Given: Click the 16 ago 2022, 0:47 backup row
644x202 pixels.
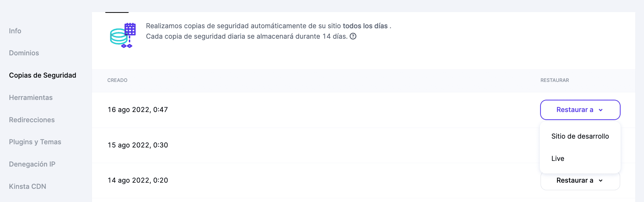Looking at the screenshot, I should (138, 110).
